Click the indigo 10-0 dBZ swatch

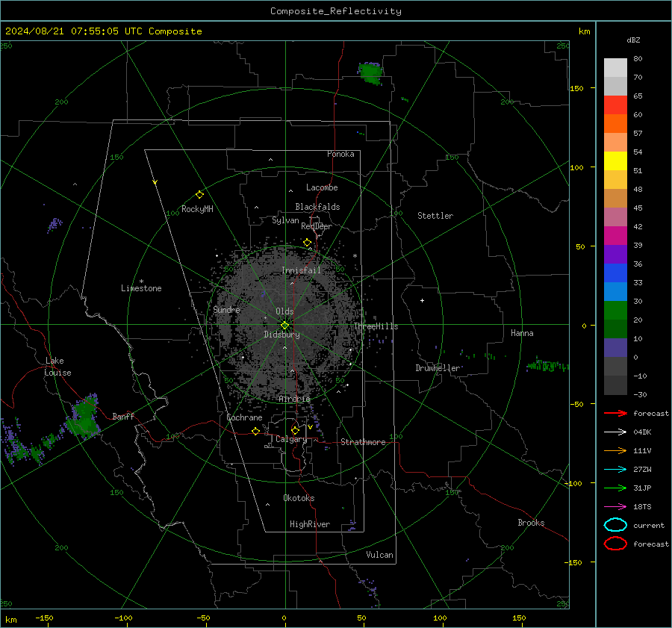615,348
